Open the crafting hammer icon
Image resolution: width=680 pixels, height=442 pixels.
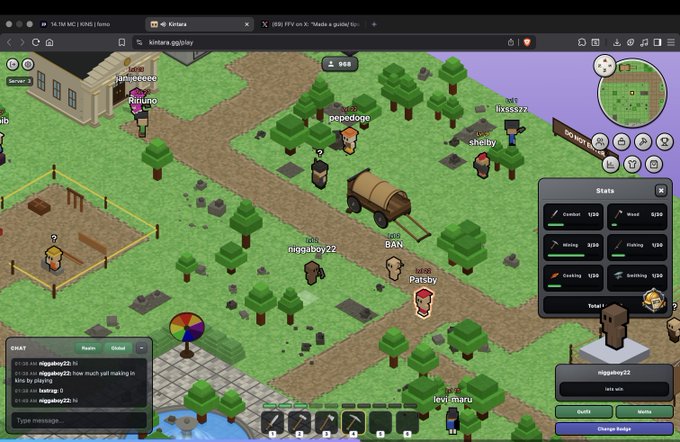click(x=643, y=141)
